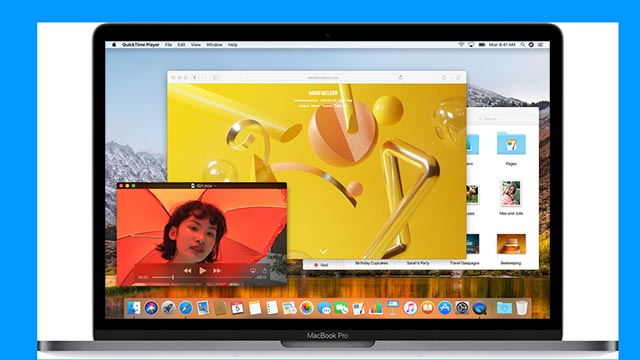
Task: Click the menu bar clock Mon 9:41 AM
Action: [x=502, y=45]
